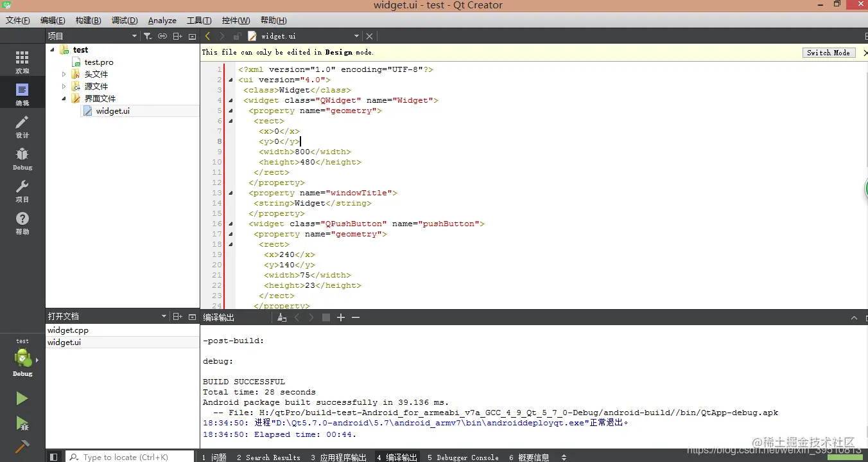Go forward in editor navigation history
The width and height of the screenshot is (868, 462).
222,36
